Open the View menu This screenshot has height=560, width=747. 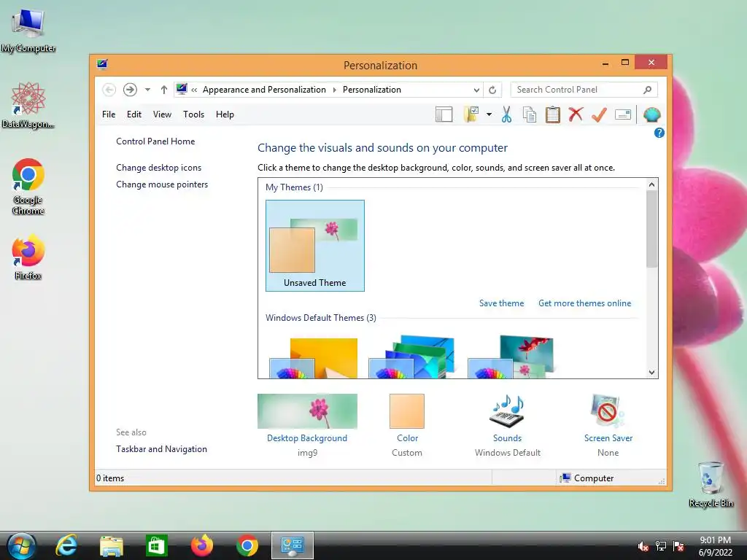(x=162, y=114)
